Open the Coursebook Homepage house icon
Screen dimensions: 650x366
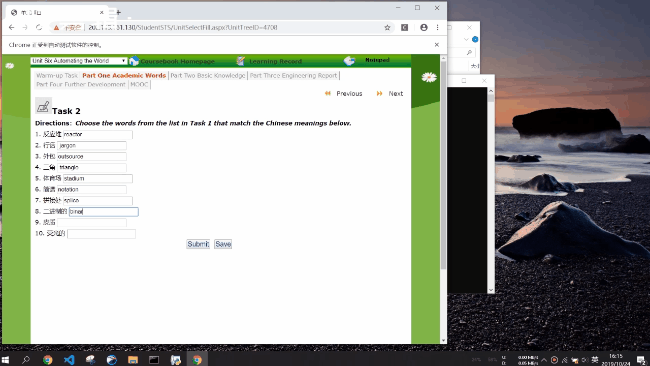click(133, 61)
